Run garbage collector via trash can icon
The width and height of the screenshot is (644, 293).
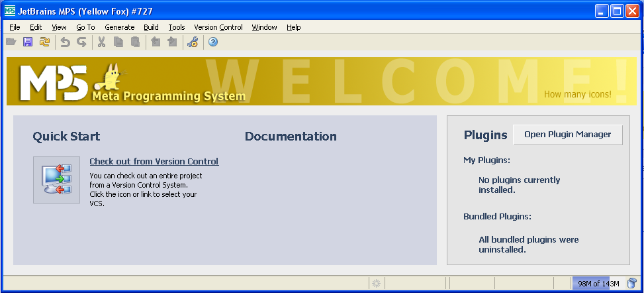pos(632,283)
